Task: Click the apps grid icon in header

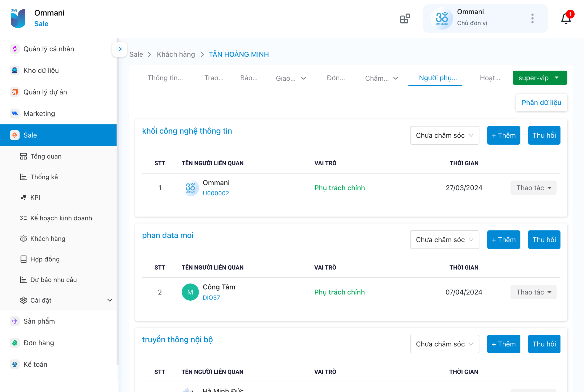Action: (x=405, y=19)
